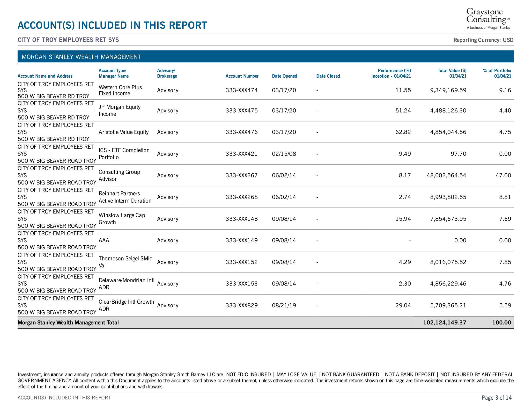Screen dimensions: 532x411
Task: Click performance value 29.04
Action: 403,305
